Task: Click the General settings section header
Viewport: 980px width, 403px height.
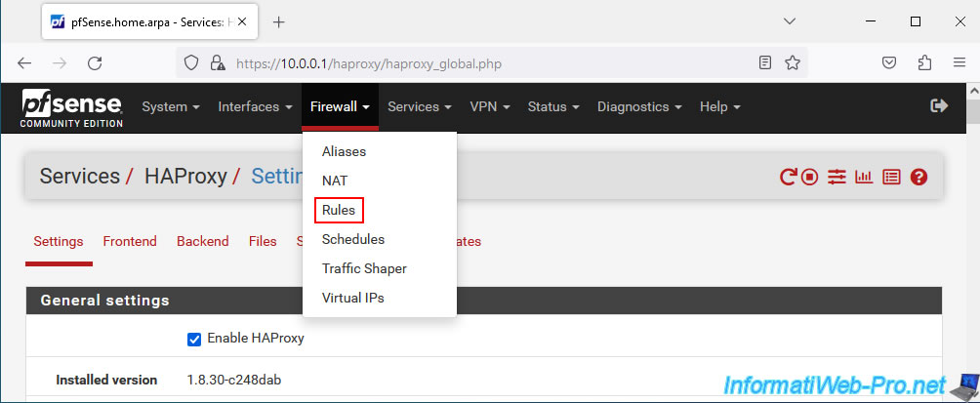Action: pyautogui.click(x=484, y=301)
